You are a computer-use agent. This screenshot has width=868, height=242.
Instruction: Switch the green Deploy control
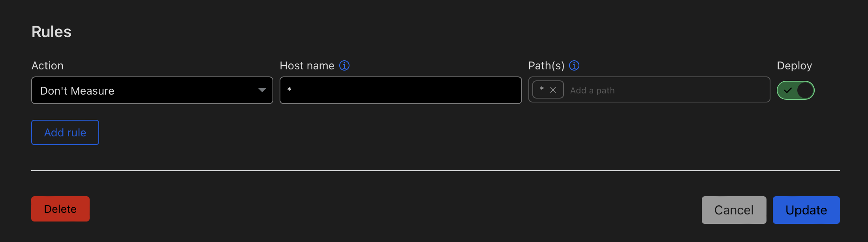[795, 90]
